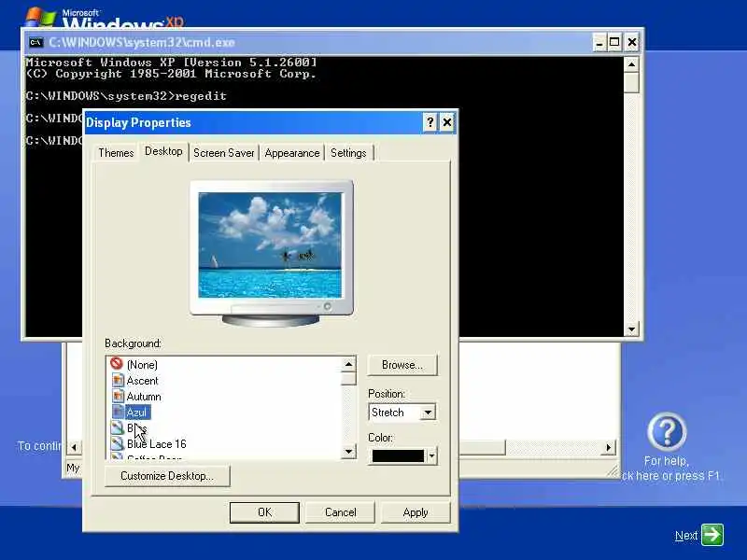Open the Screen Saver tab
This screenshot has width=747, height=560.
224,153
